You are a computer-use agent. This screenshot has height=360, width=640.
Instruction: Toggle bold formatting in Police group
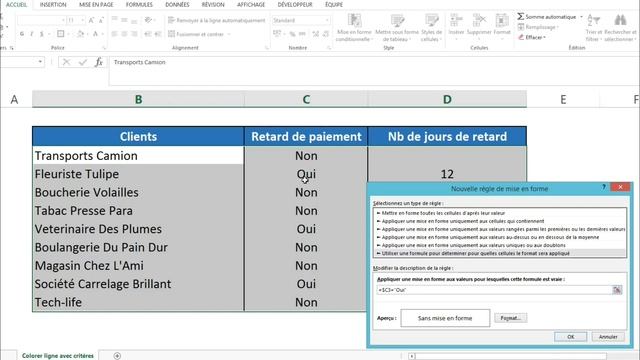click(22, 34)
